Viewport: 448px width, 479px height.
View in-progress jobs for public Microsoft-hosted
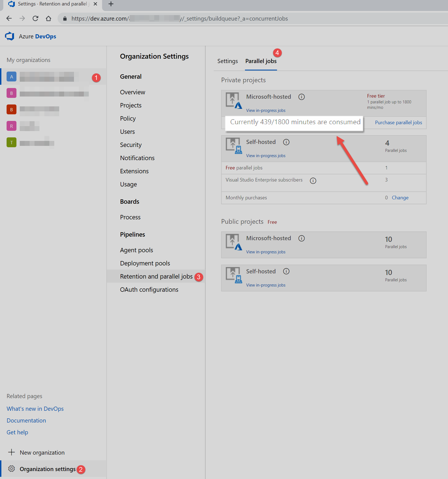(266, 252)
